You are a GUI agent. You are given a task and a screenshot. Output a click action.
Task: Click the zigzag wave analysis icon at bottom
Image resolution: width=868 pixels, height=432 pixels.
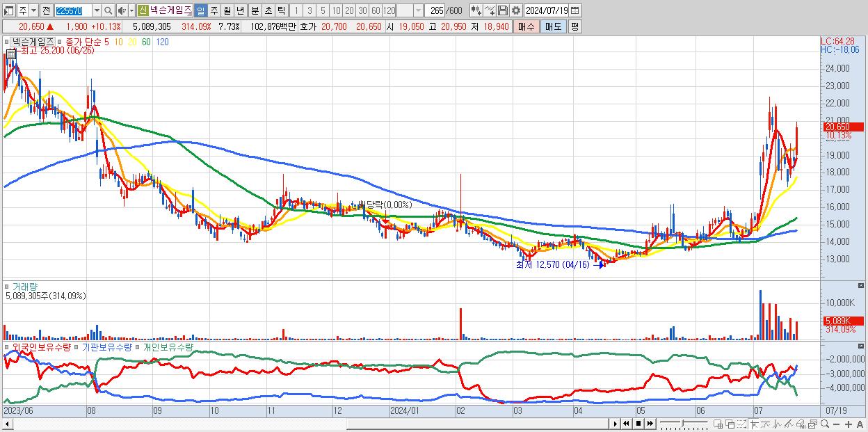[777, 424]
